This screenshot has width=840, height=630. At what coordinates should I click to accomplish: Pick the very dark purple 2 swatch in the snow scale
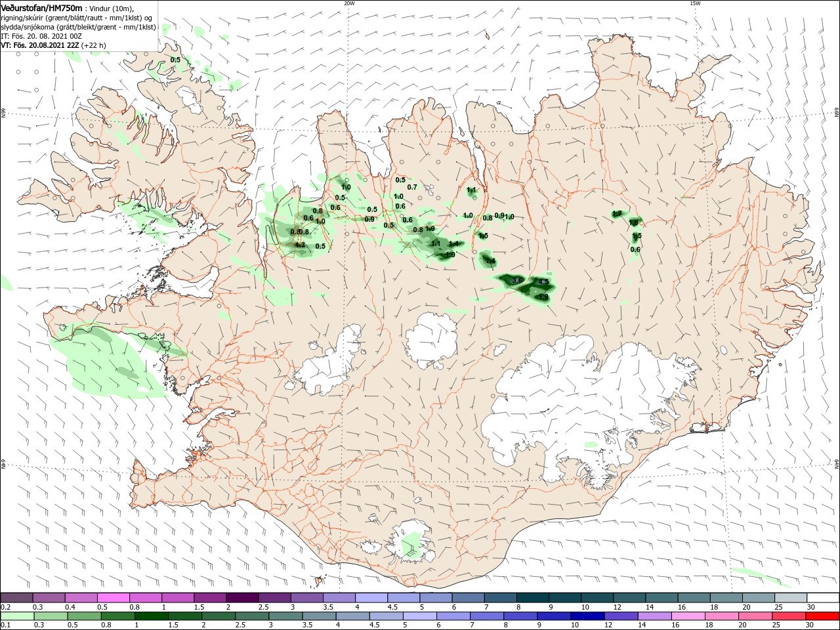[x=242, y=598]
